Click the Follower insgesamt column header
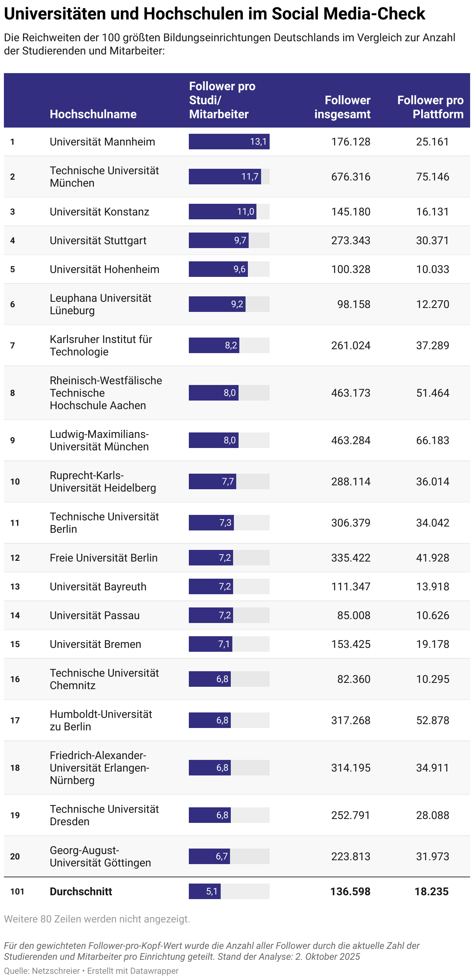474x980 pixels. (x=342, y=107)
